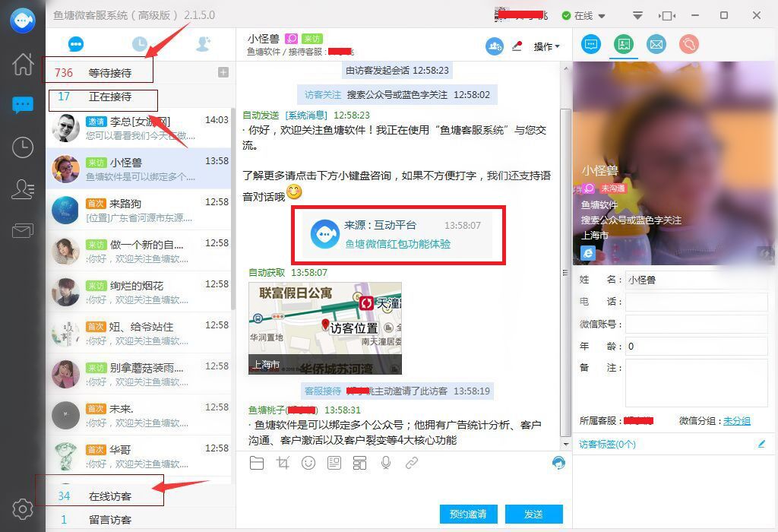The height and width of the screenshot is (532, 778).
Task: Open the Home icon in the left sidebar
Action: 23,64
